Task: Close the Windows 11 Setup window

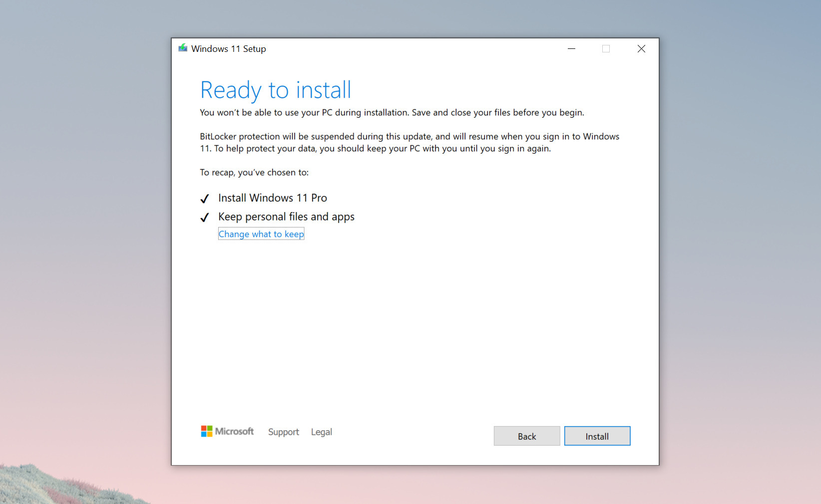Action: click(641, 48)
